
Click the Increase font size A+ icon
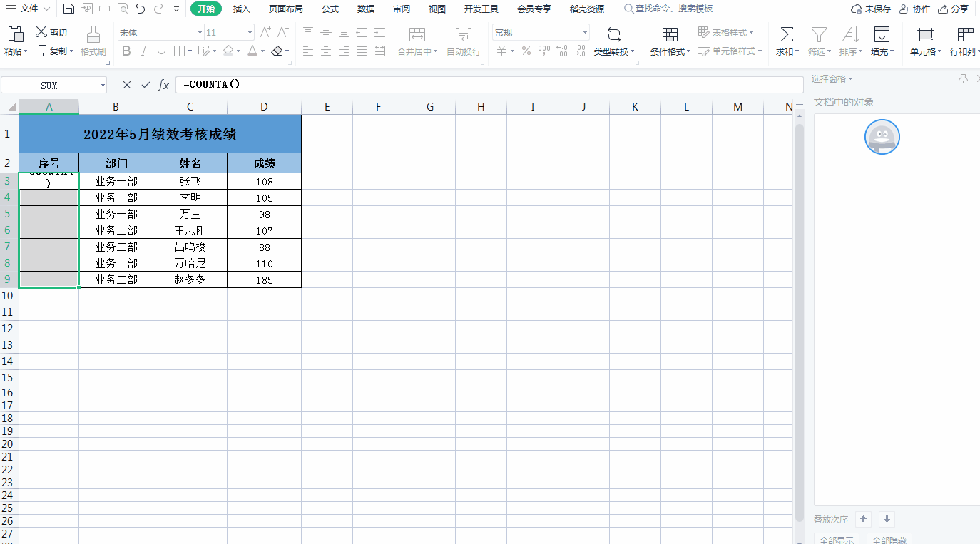click(x=265, y=32)
